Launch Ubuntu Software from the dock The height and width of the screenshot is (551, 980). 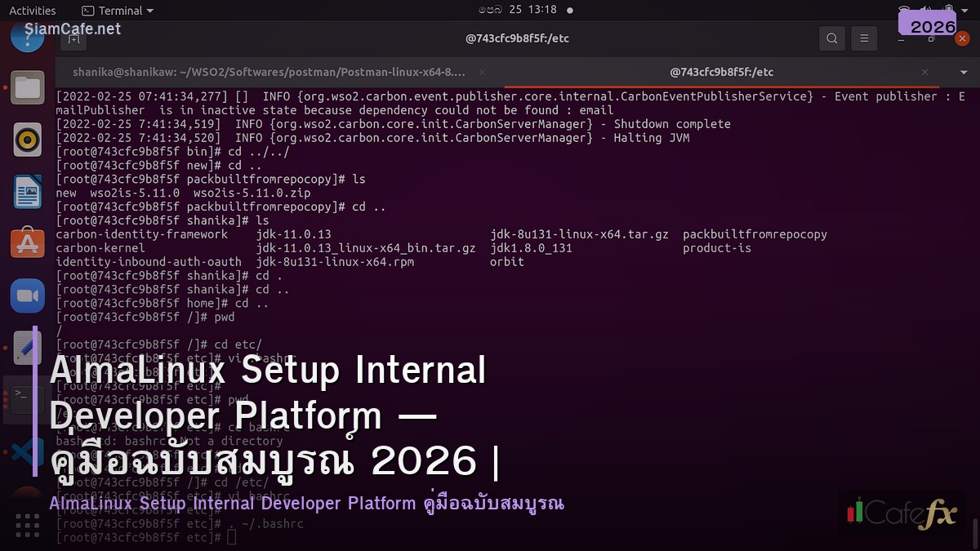(x=27, y=243)
